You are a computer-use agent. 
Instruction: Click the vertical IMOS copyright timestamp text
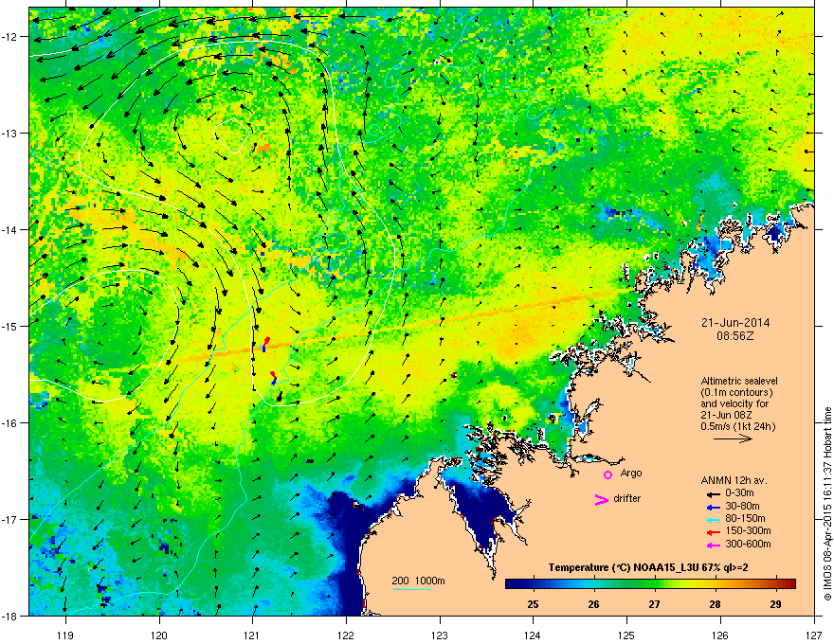coord(827,504)
